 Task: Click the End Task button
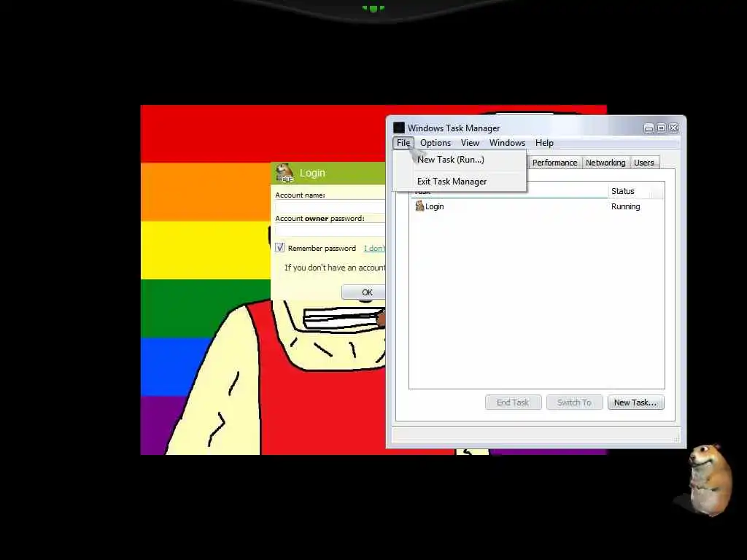tap(513, 402)
